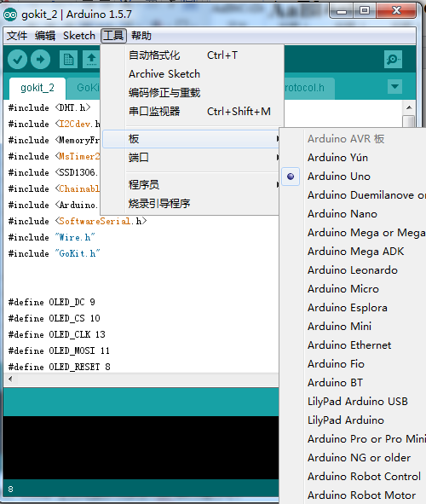Select Arduino Esplora board
The height and width of the screenshot is (504, 426).
pyautogui.click(x=354, y=308)
